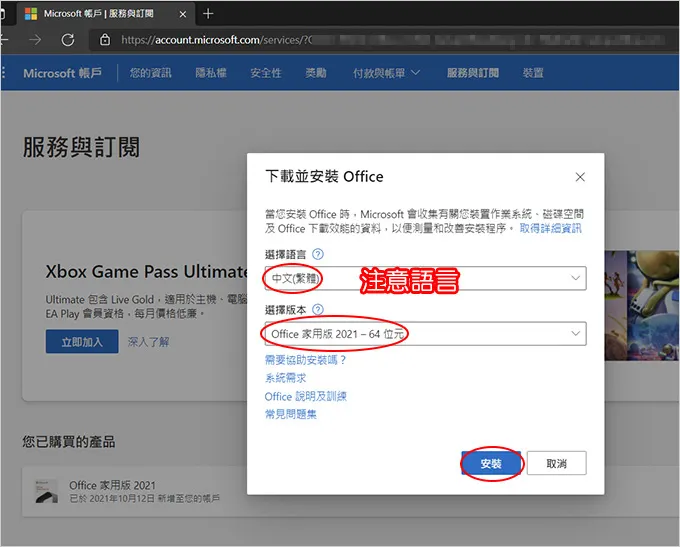Viewport: 680px width, 547px height.
Task: Click the 需要協助安裝嗎? link
Action: click(x=305, y=360)
